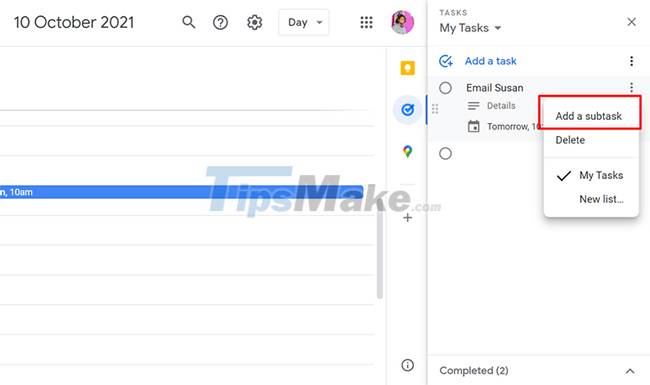
Task: Click the info icon at panel bottom
Action: tap(407, 365)
